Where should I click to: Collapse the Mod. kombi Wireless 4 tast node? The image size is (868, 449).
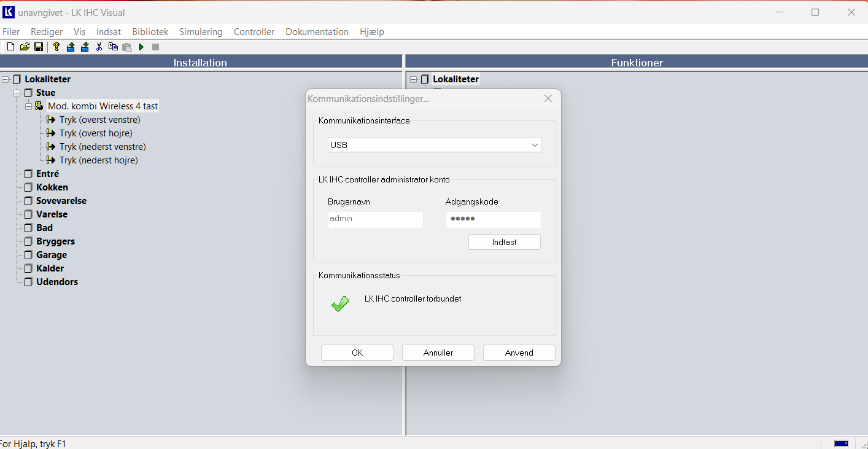tap(28, 106)
